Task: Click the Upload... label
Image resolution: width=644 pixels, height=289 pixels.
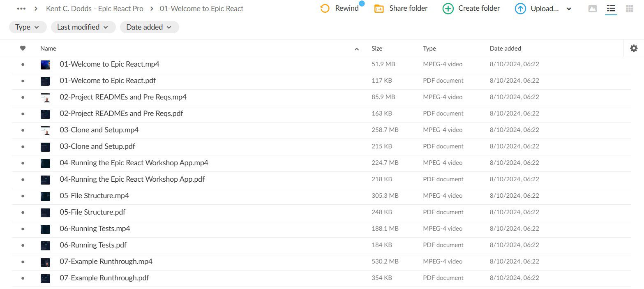Action: coord(545,9)
